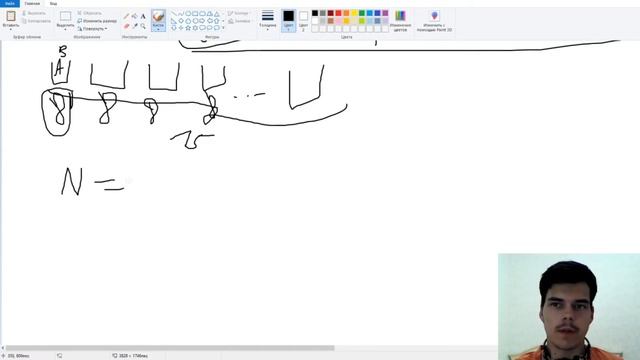Switch to the View ribbon tab
The image size is (640, 360).
[53, 3]
